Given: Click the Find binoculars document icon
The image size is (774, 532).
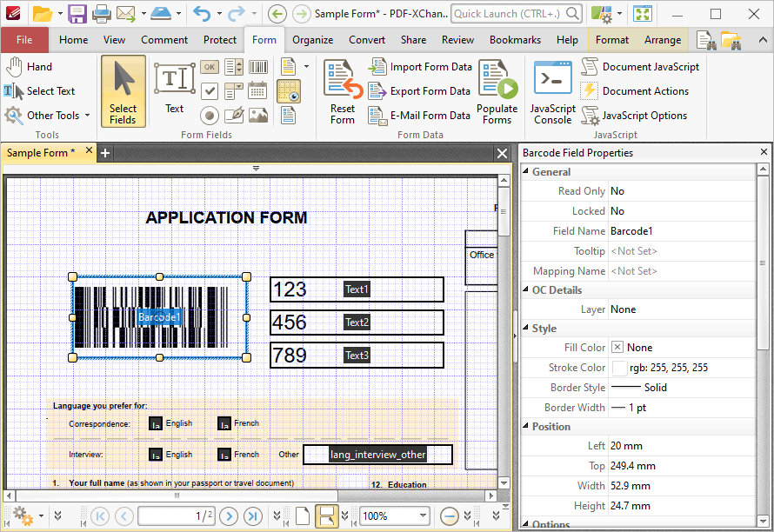Looking at the screenshot, I should click(706, 41).
